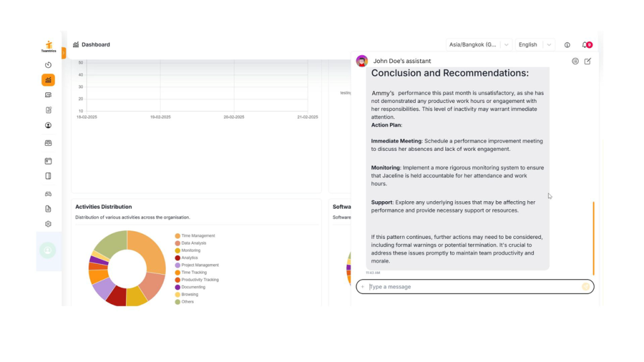Open the employee profile icon in sidebar
This screenshot has width=644, height=362.
tap(48, 125)
